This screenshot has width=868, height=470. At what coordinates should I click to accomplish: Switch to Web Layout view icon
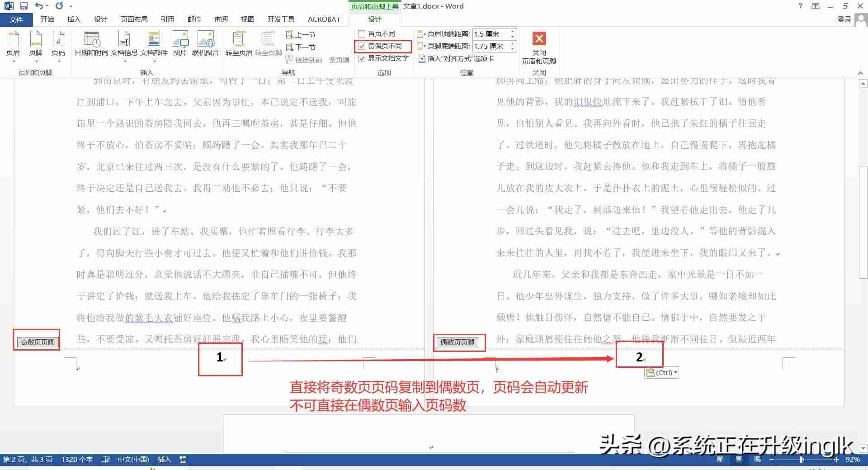(758, 460)
